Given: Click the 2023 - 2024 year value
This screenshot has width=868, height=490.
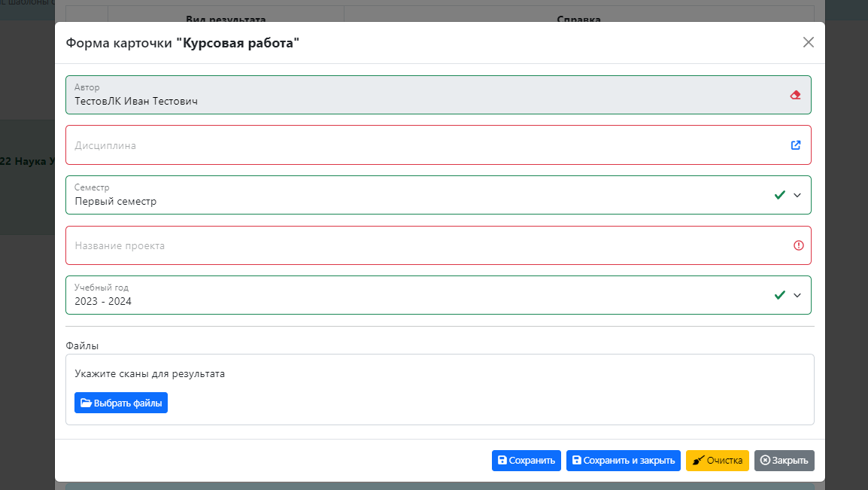Looking at the screenshot, I should (103, 302).
